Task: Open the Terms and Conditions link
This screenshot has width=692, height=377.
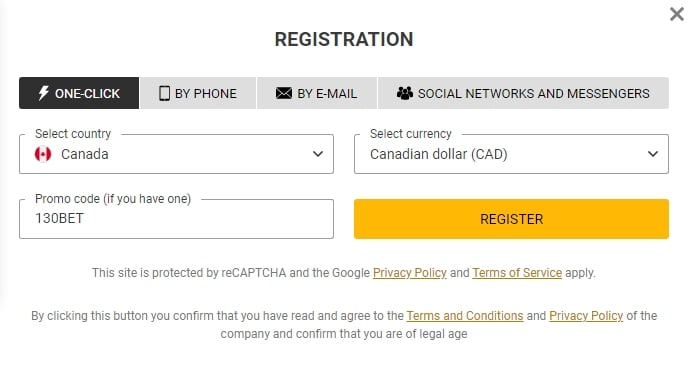Action: coord(465,316)
